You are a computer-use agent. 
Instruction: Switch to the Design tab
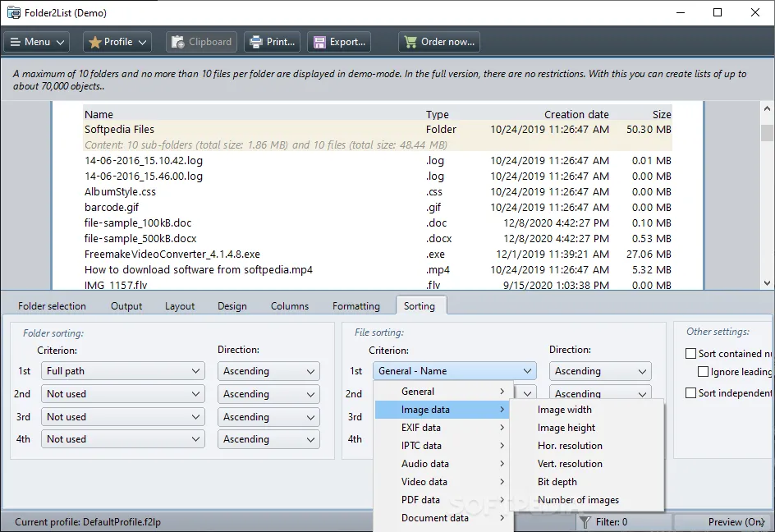click(x=232, y=306)
